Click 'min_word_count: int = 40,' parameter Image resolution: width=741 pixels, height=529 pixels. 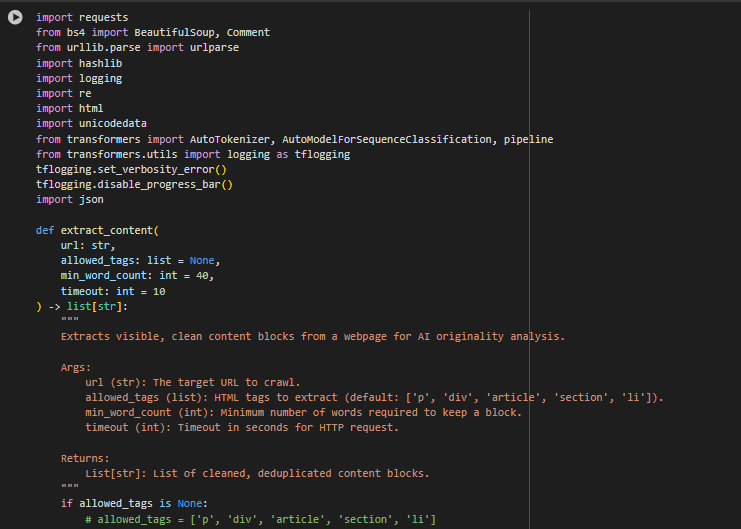click(137, 276)
